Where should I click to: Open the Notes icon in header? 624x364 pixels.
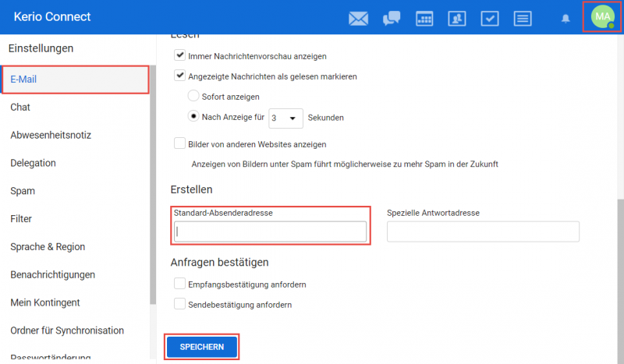(523, 18)
